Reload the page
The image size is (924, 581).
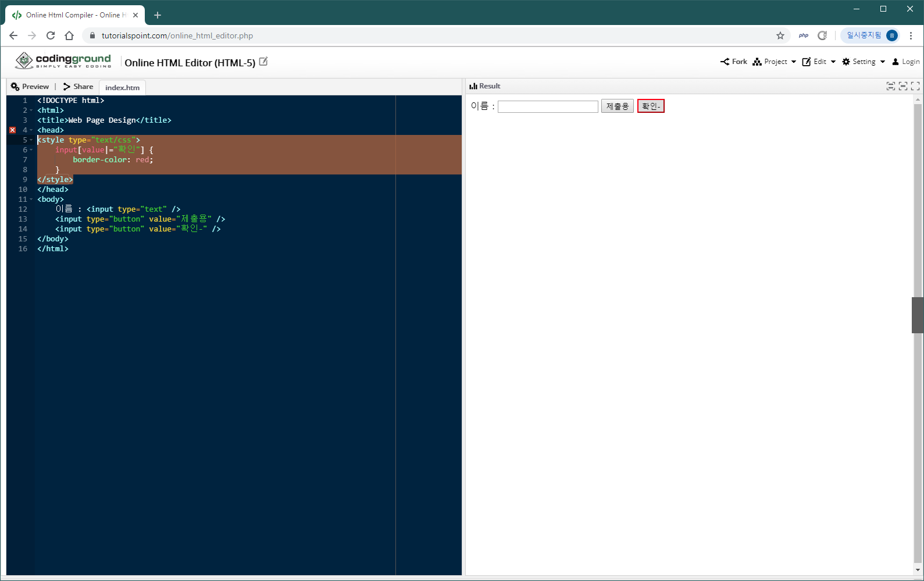51,35
